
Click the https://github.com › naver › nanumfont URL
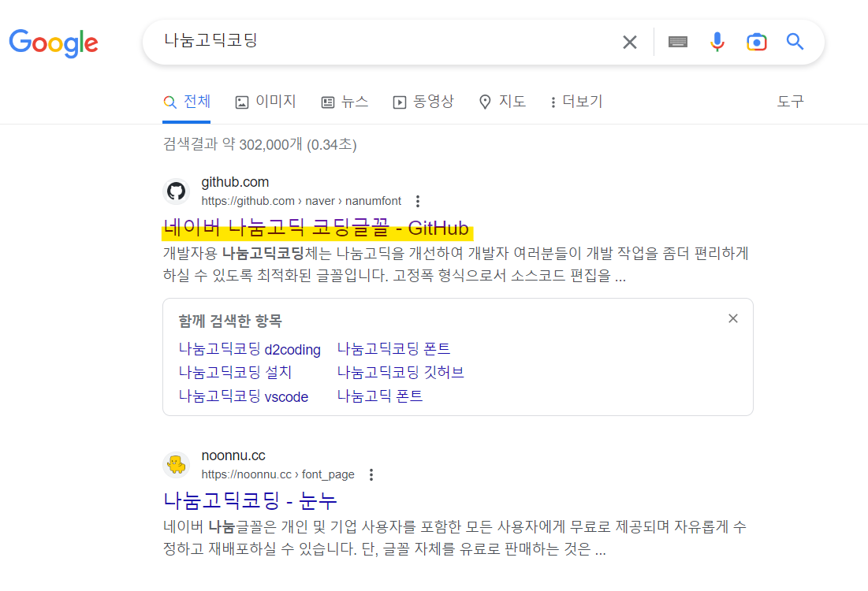(301, 201)
